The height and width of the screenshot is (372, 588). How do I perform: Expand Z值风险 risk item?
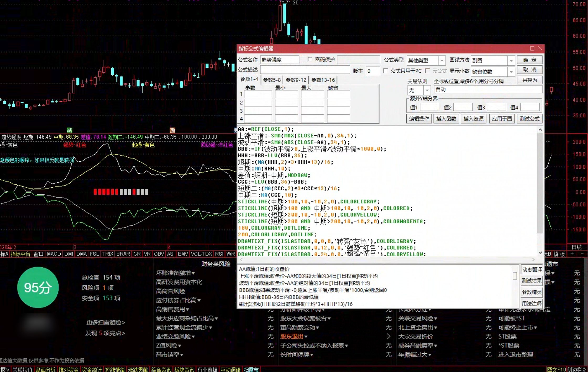click(x=169, y=346)
